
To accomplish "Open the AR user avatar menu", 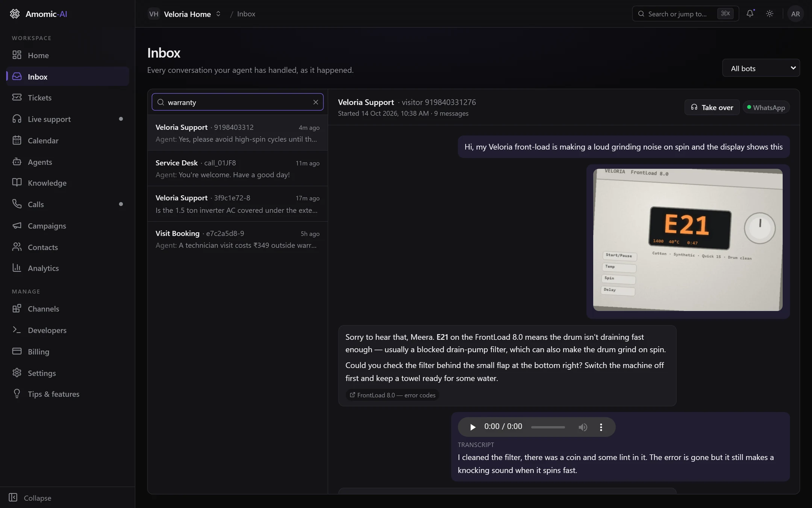I will click(795, 14).
